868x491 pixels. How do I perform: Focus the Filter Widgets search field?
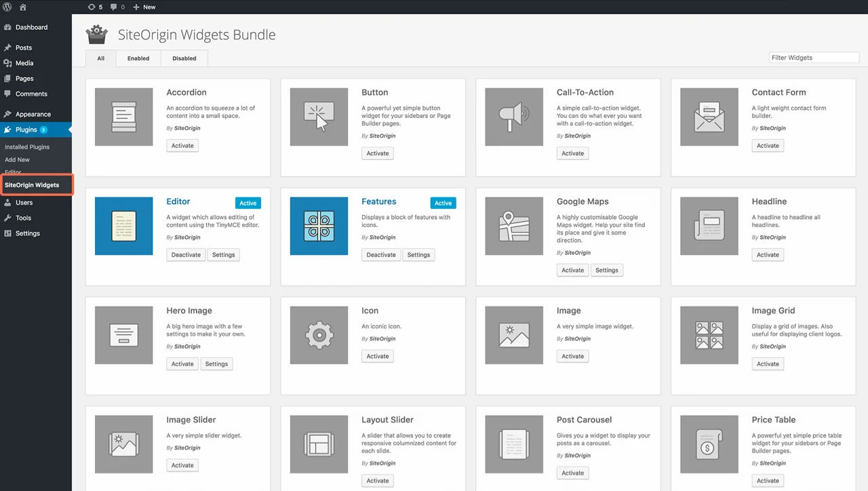click(814, 58)
